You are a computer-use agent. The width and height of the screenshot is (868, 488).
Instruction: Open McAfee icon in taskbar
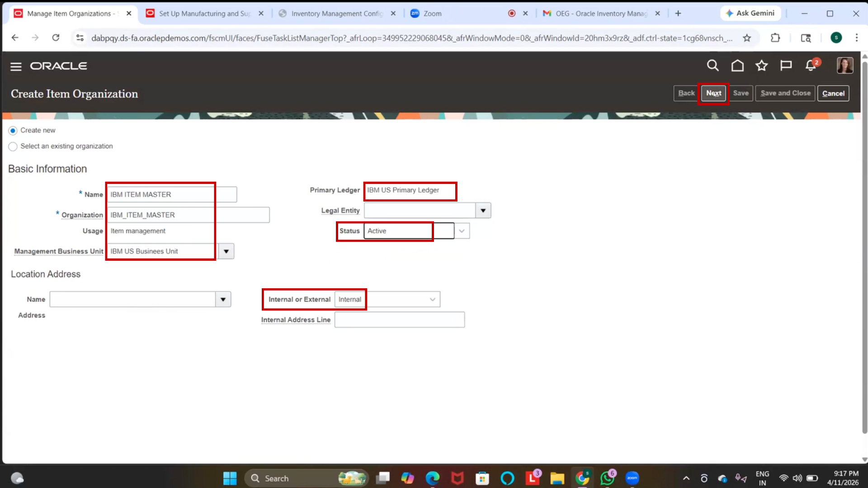[x=458, y=478]
